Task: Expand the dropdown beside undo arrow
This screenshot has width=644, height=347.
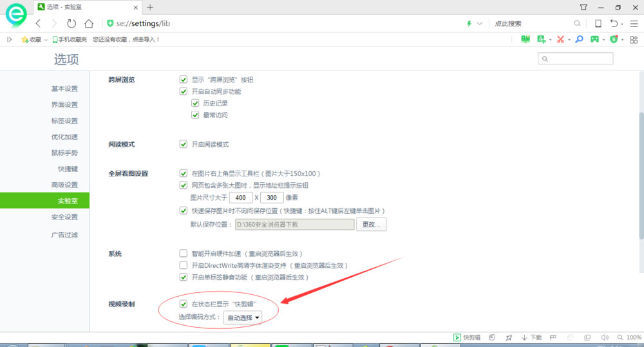Action: [x=622, y=24]
